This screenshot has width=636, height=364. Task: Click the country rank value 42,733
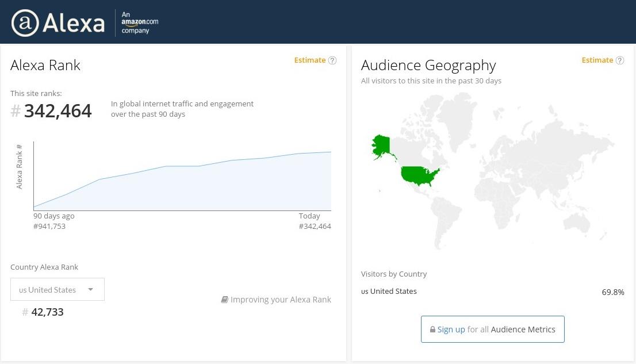[48, 312]
